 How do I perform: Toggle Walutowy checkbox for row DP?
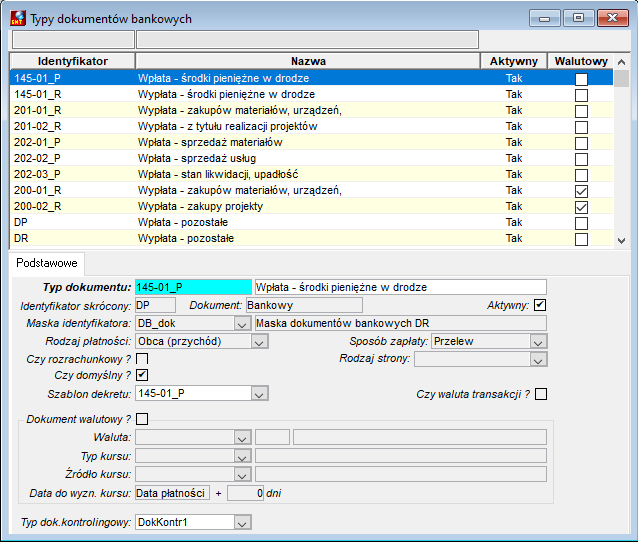581,223
